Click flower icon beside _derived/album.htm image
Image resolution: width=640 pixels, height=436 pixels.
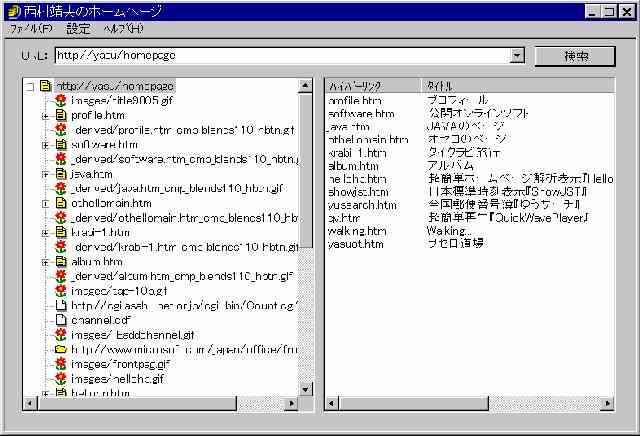pos(61,276)
